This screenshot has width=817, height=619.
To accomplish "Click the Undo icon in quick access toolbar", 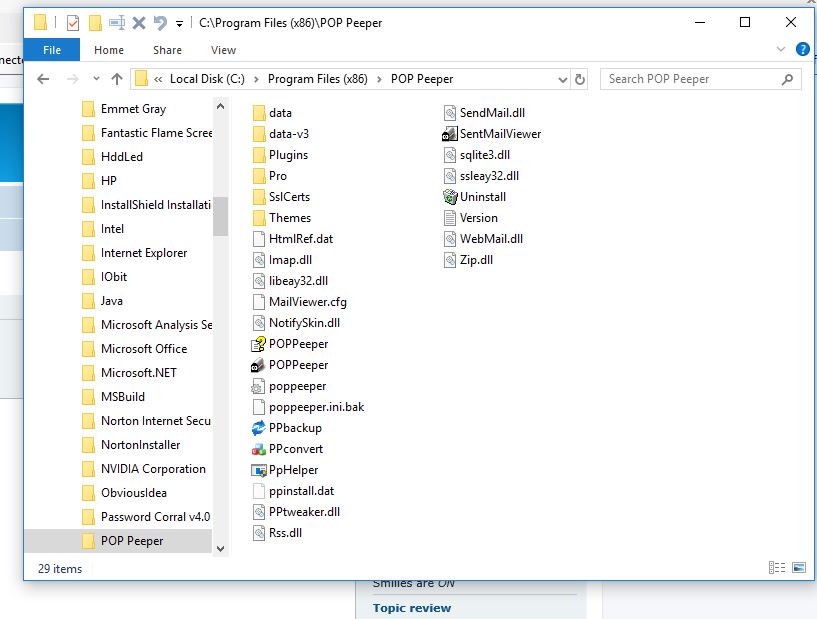I will 160,23.
